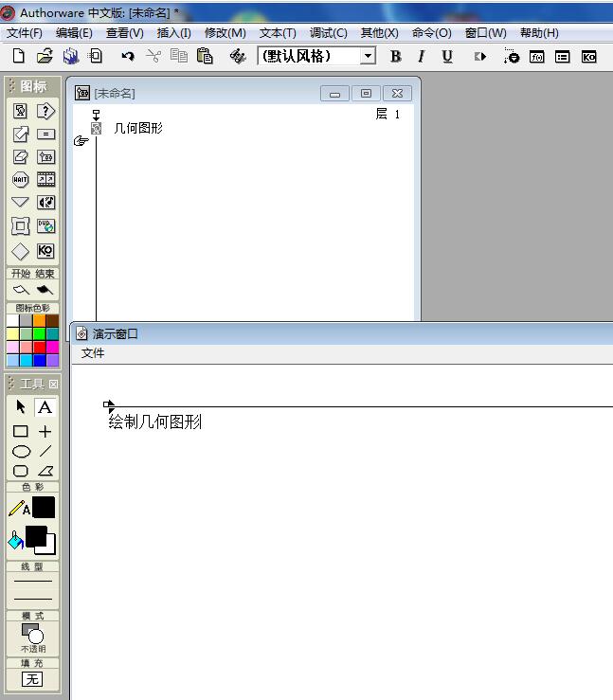This screenshot has height=700, width=613.
Task: Select the Navigate triangle icon
Action: click(20, 202)
